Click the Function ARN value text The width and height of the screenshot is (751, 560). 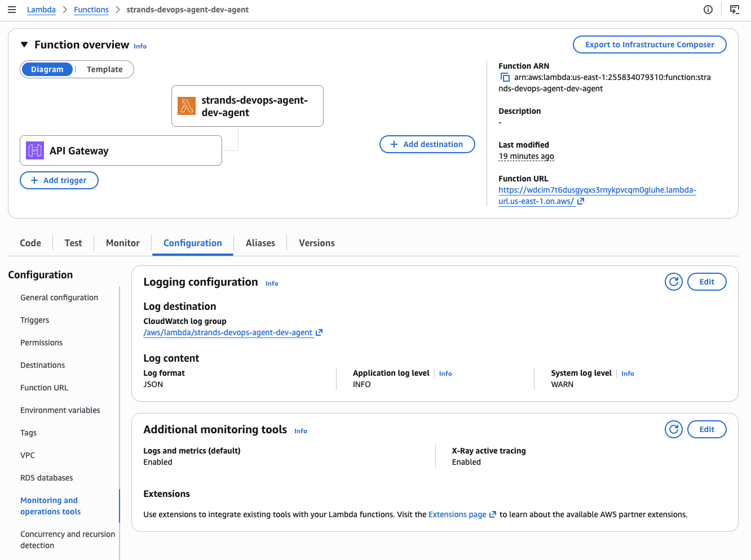[604, 83]
